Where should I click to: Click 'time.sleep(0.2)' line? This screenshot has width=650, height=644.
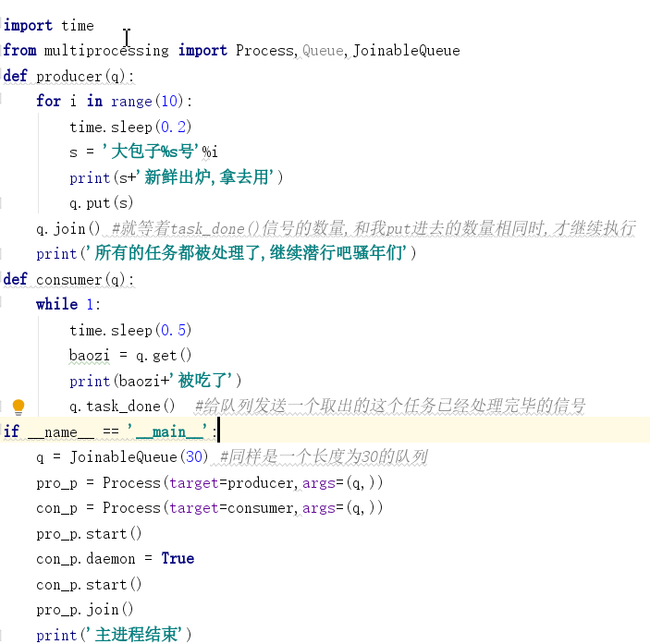130,127
